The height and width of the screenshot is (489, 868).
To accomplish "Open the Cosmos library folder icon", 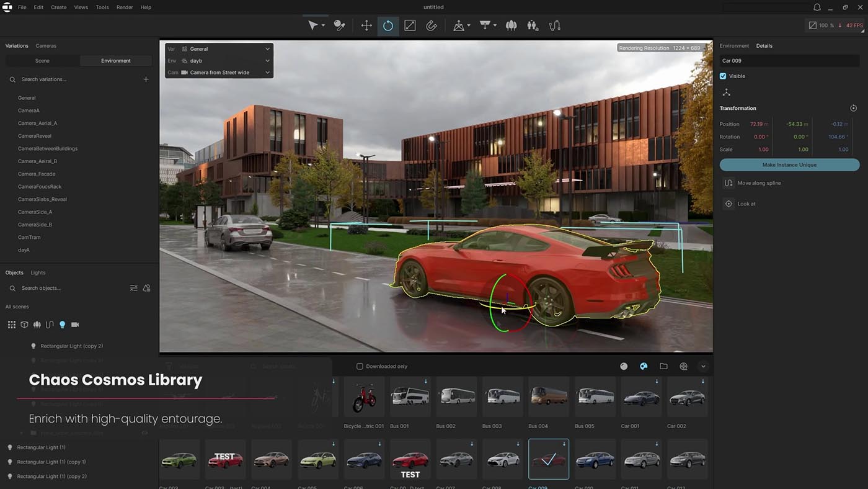I will click(x=663, y=366).
